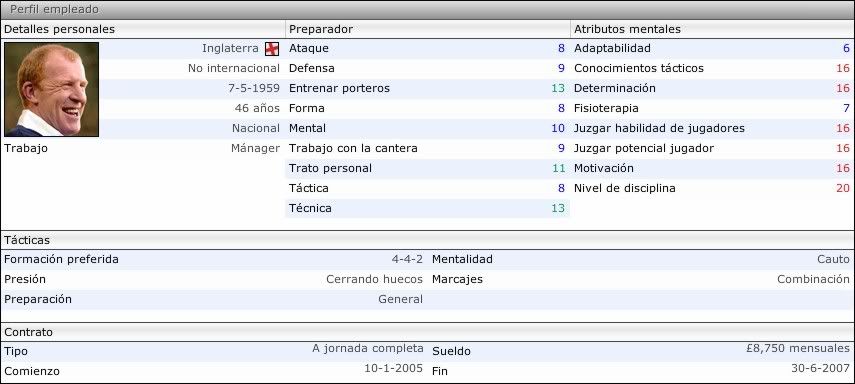The height and width of the screenshot is (384, 855).
Task: Click the contract end date 30-6-2007
Action: point(821,368)
